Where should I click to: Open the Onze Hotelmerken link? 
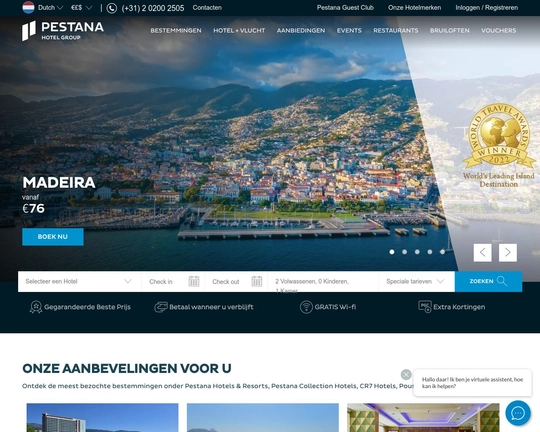pyautogui.click(x=414, y=8)
